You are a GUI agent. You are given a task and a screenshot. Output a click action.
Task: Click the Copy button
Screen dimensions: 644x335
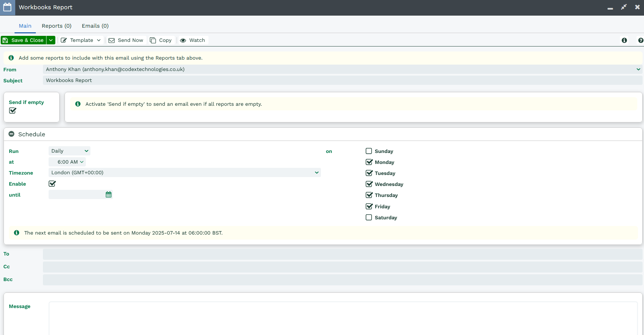click(x=161, y=40)
